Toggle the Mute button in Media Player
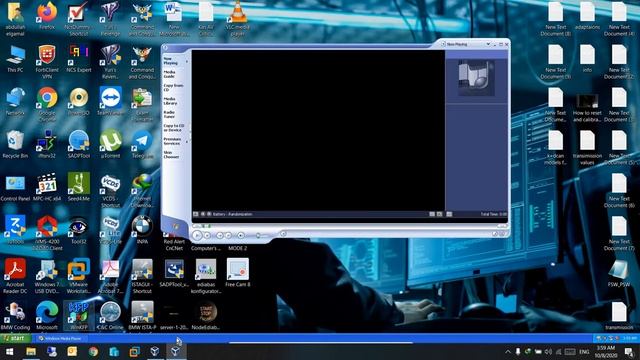The image size is (640, 360). pos(241,236)
